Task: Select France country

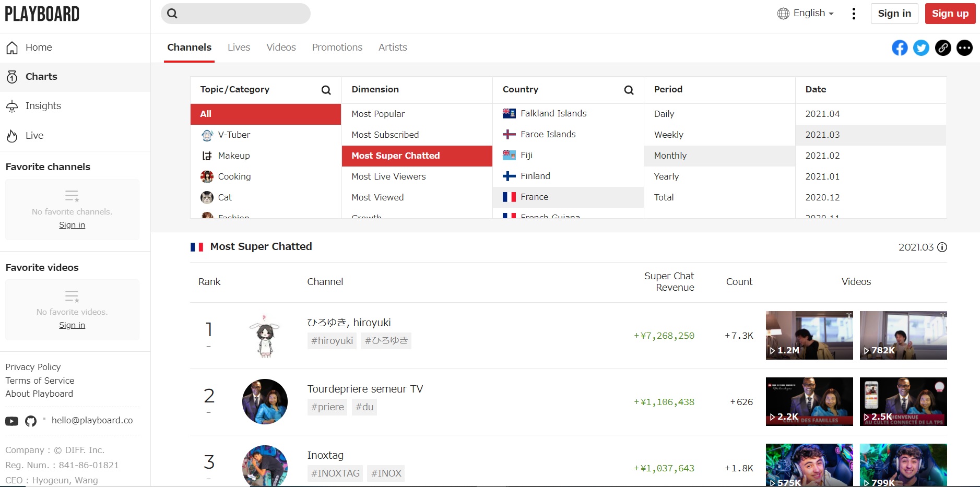Action: coord(568,197)
